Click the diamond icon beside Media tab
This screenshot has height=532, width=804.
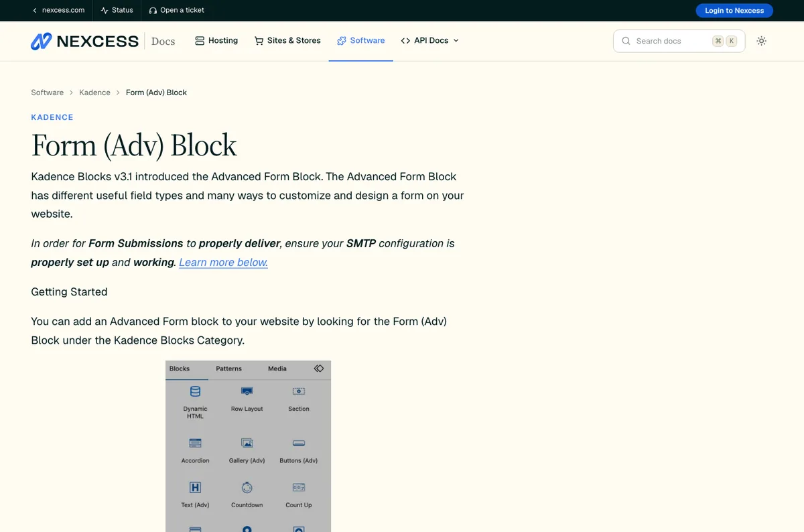click(x=319, y=369)
